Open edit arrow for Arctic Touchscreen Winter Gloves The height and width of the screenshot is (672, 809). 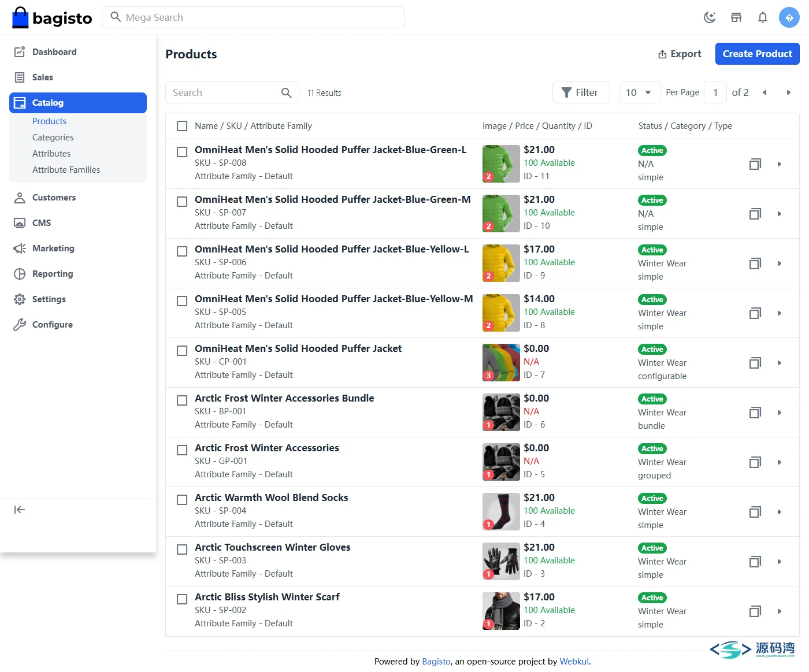[780, 562]
